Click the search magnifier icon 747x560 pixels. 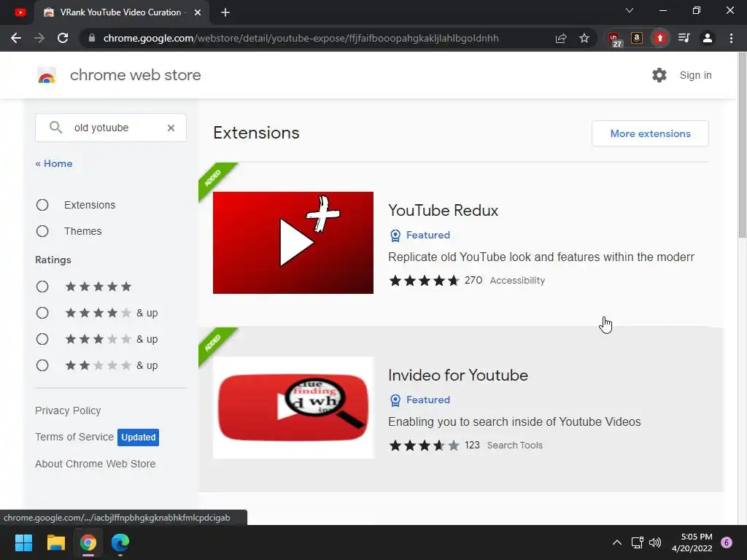point(55,127)
